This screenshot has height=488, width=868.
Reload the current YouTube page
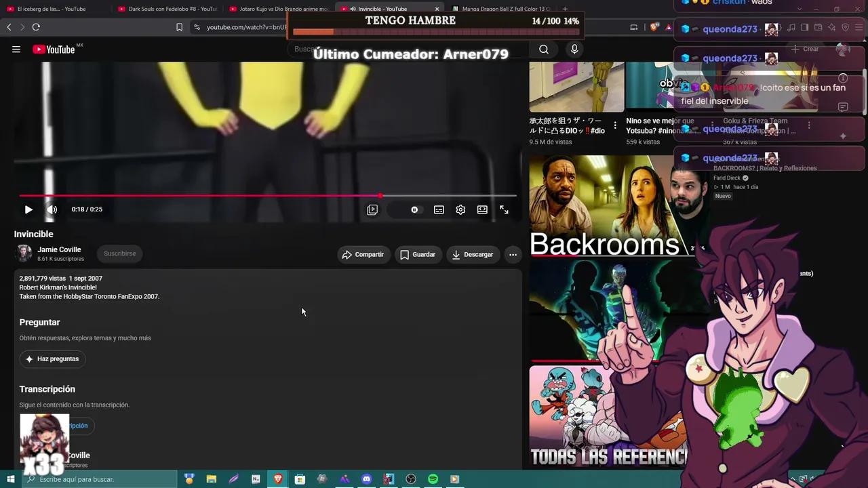[36, 27]
